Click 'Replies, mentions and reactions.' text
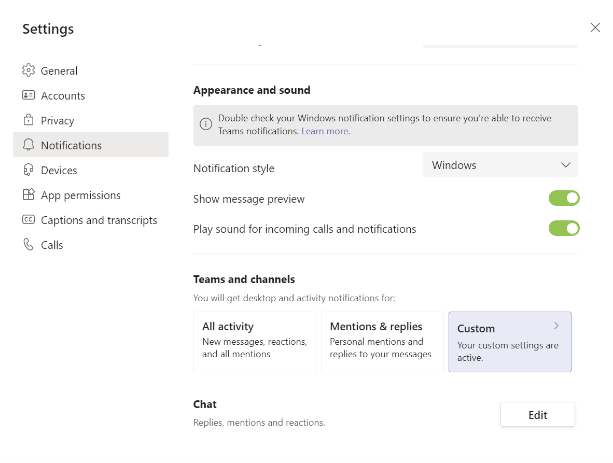613x463 pixels. click(259, 422)
